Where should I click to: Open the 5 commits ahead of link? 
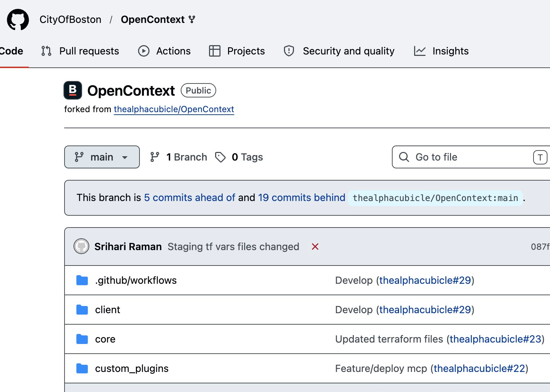click(190, 197)
